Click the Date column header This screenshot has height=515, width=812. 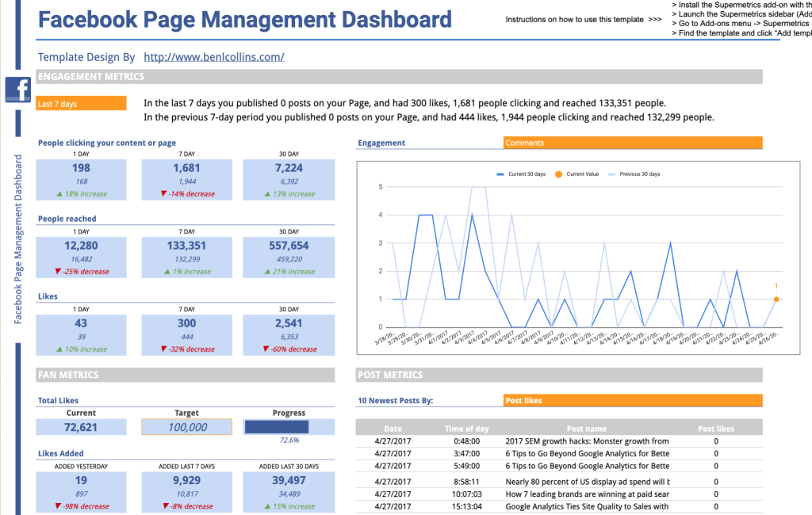tap(393, 429)
